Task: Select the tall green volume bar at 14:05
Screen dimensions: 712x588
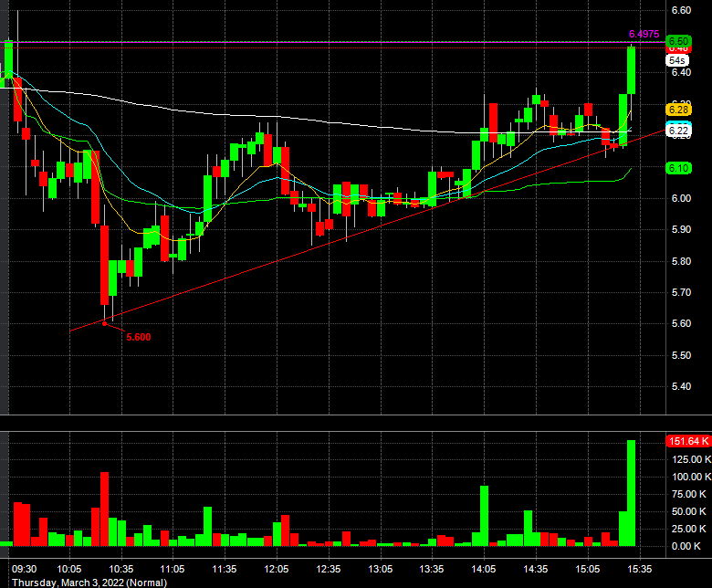Action: [x=484, y=516]
